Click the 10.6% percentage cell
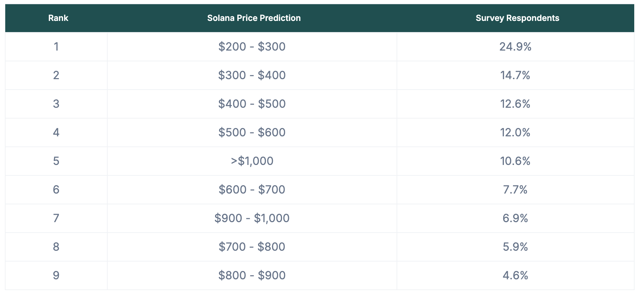 (x=515, y=161)
